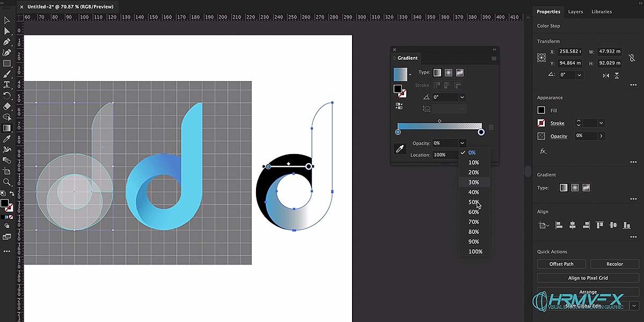
Task: Click the fx effects icon in Appearance
Action: tap(543, 152)
